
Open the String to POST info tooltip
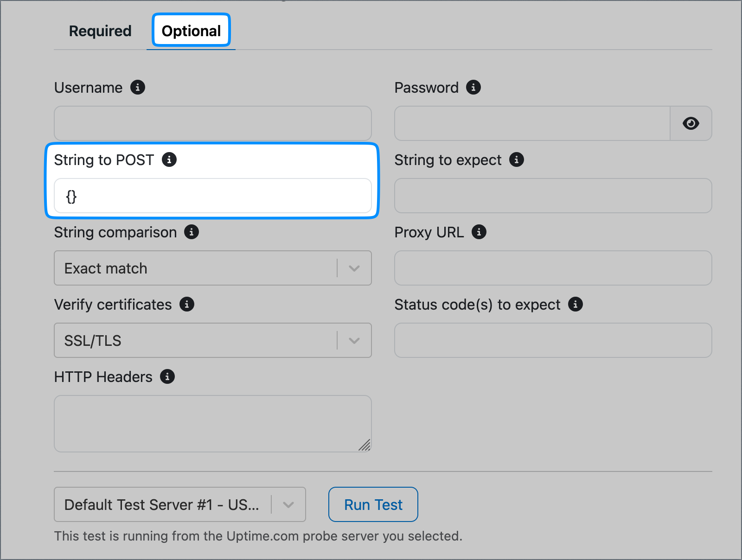169,159
